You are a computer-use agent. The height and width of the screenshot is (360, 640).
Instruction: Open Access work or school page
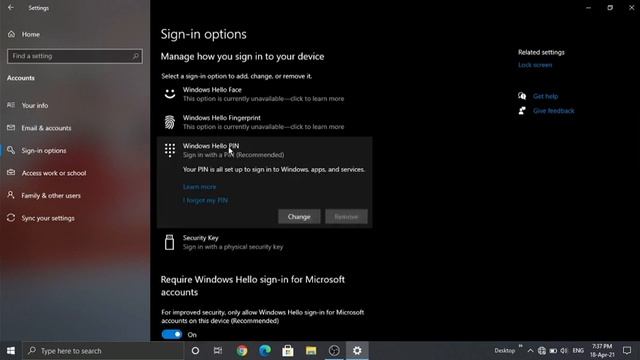(54, 173)
